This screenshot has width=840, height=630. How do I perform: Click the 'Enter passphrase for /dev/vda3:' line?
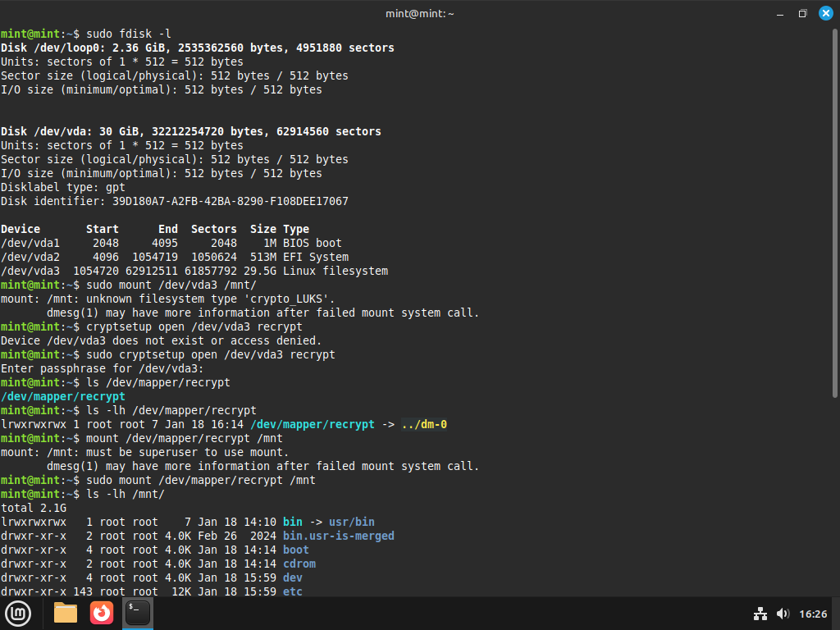click(102, 368)
